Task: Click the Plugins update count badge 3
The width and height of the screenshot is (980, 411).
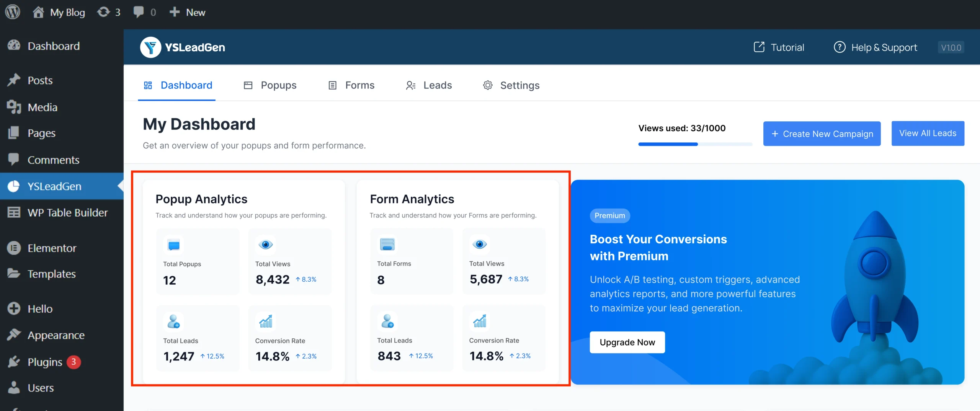Action: pyautogui.click(x=73, y=362)
